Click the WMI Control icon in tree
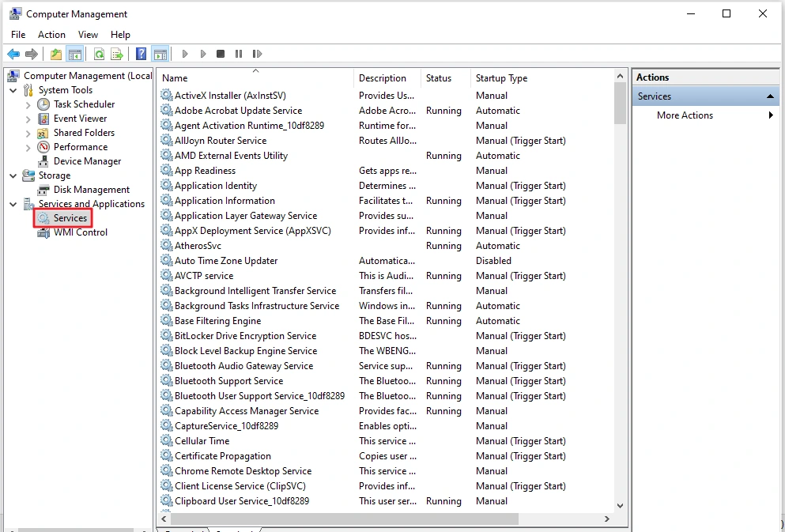785x532 pixels. pyautogui.click(x=43, y=232)
